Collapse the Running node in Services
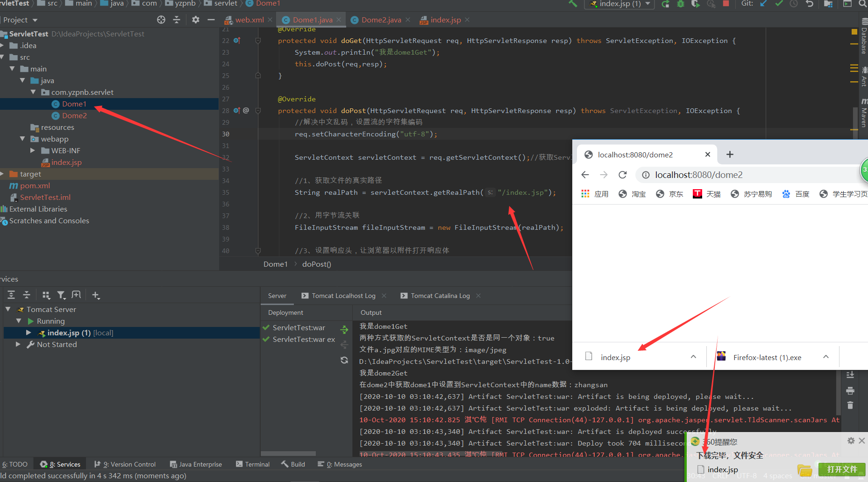Screen dimensions: 868x482 click(19, 321)
